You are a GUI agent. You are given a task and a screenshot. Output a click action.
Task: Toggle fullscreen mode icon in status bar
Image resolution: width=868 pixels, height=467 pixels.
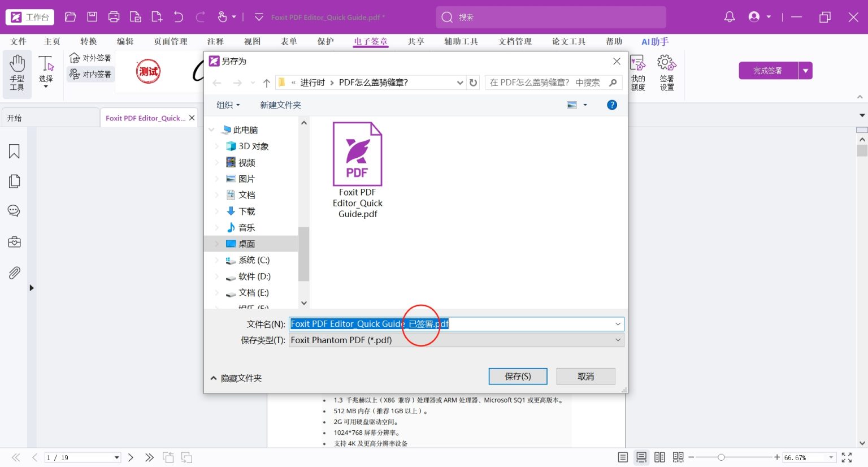pyautogui.click(x=847, y=457)
